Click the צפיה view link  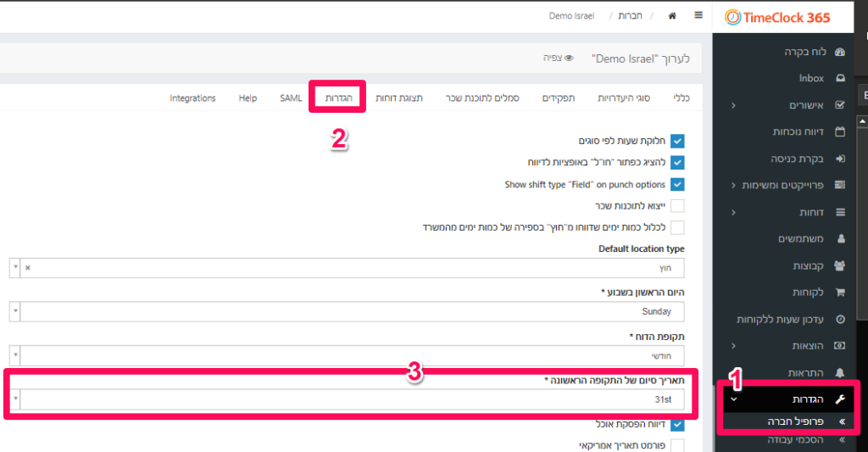coord(558,58)
